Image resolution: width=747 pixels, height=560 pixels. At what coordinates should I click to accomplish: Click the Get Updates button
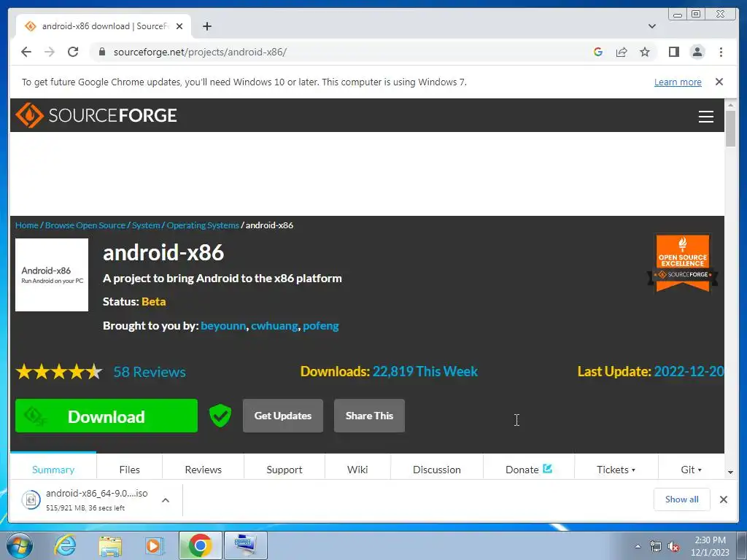click(283, 416)
